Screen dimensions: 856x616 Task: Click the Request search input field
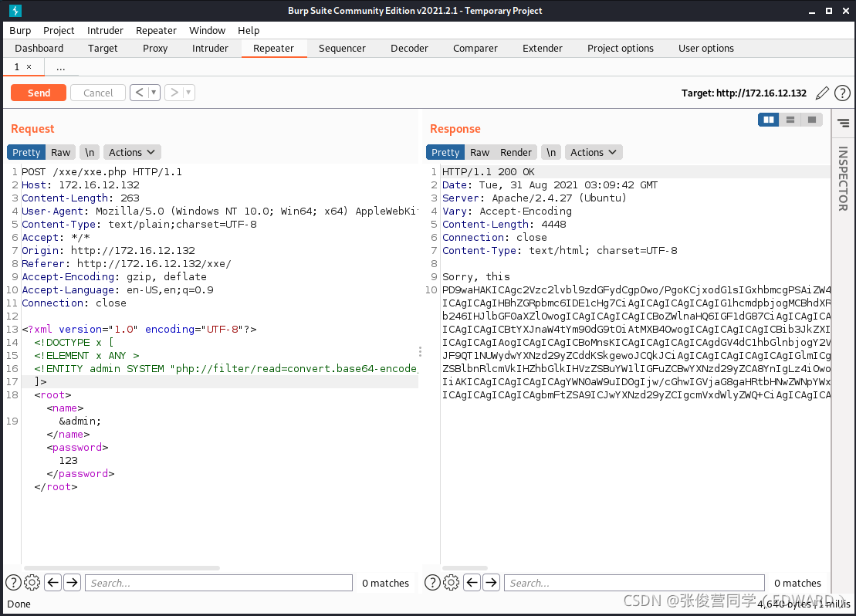tap(219, 583)
